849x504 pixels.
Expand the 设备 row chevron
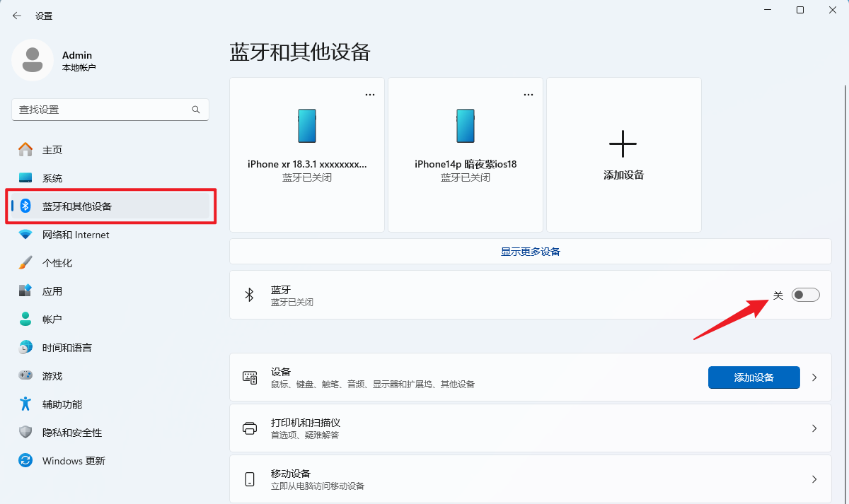coord(814,377)
